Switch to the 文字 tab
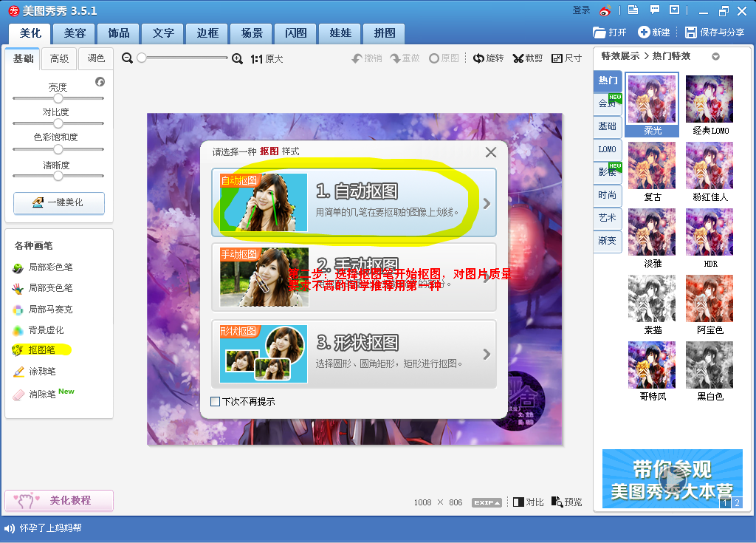756x543 pixels. pos(163,33)
